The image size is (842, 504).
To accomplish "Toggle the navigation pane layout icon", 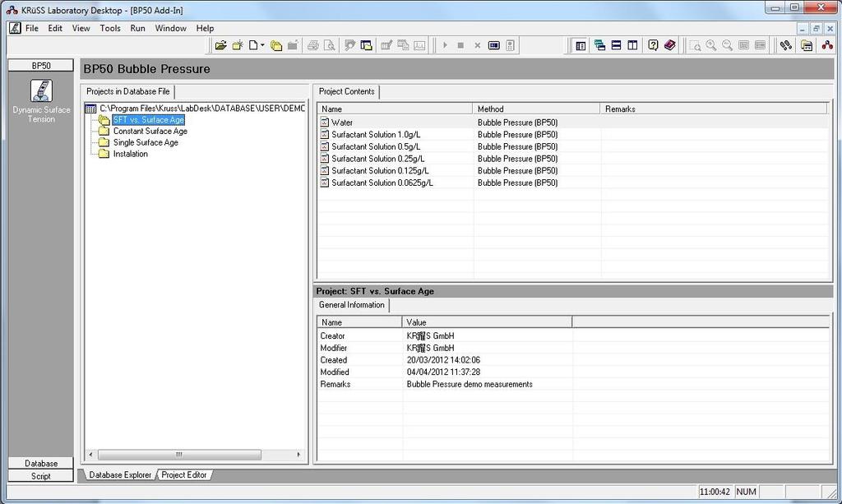I will (x=581, y=45).
